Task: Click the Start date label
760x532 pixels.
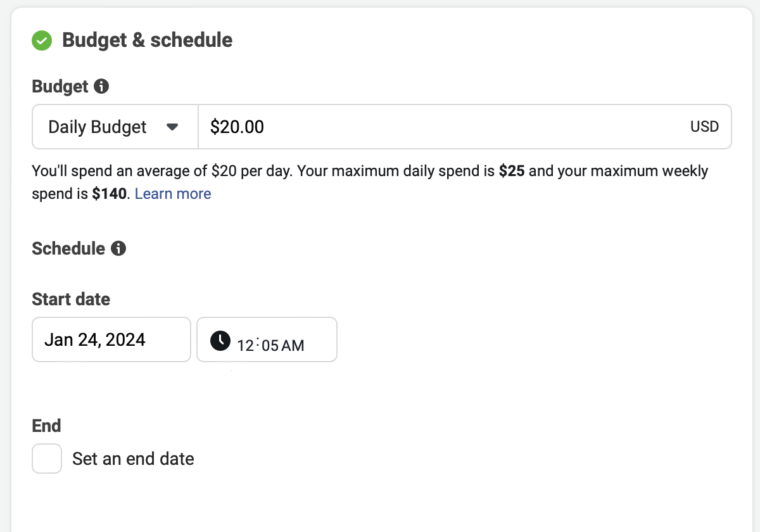Action: (x=71, y=299)
